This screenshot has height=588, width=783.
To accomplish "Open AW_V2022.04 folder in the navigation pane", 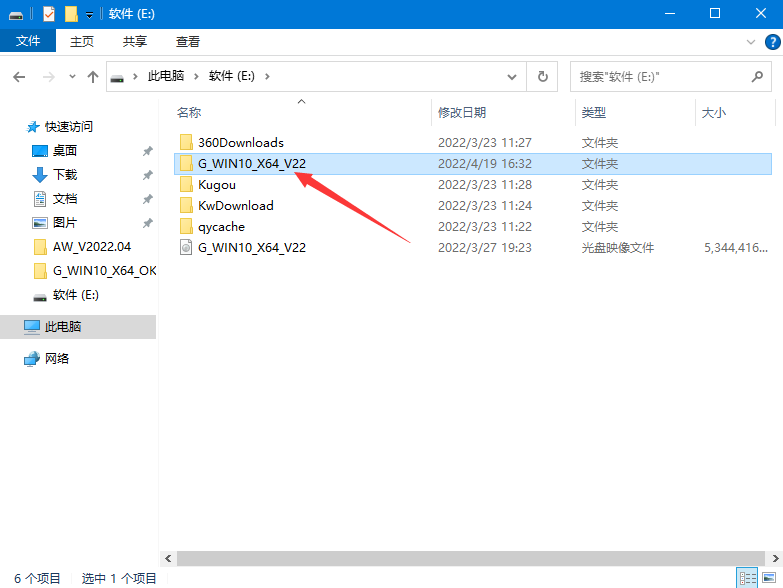I will coord(92,247).
